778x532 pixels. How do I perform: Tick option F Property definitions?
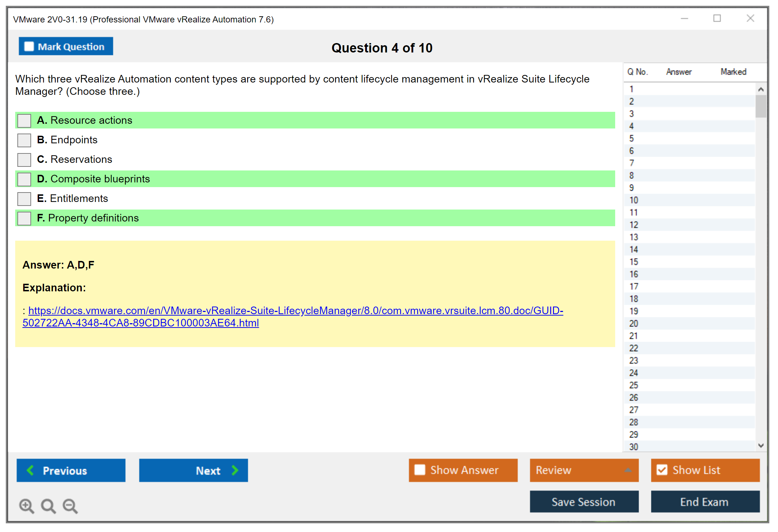tap(24, 218)
